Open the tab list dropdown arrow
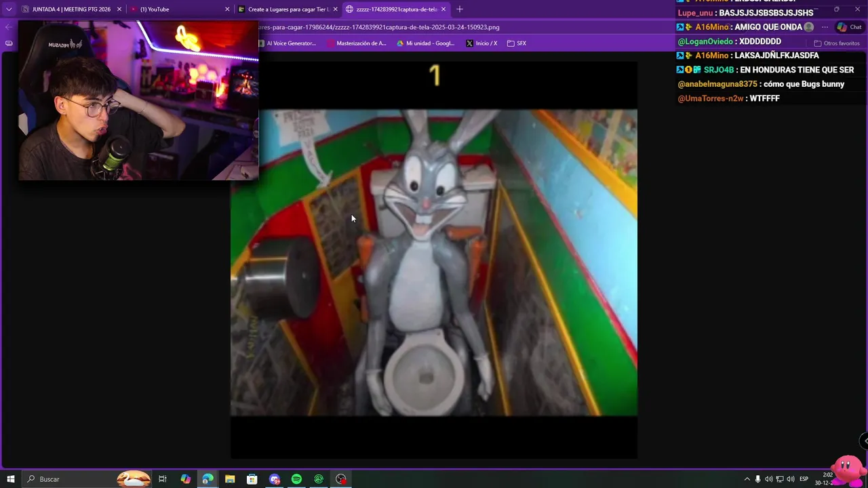This screenshot has width=868, height=488. (9, 9)
